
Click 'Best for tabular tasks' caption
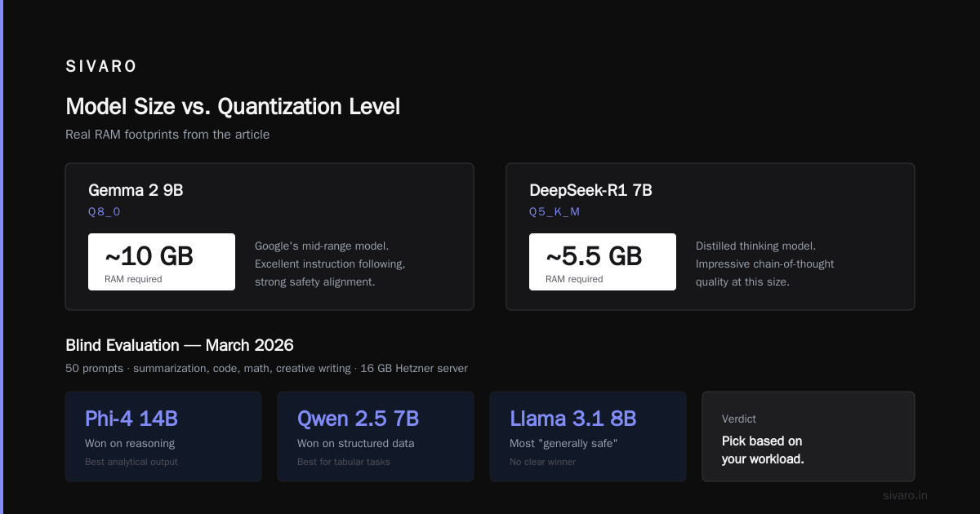point(344,462)
